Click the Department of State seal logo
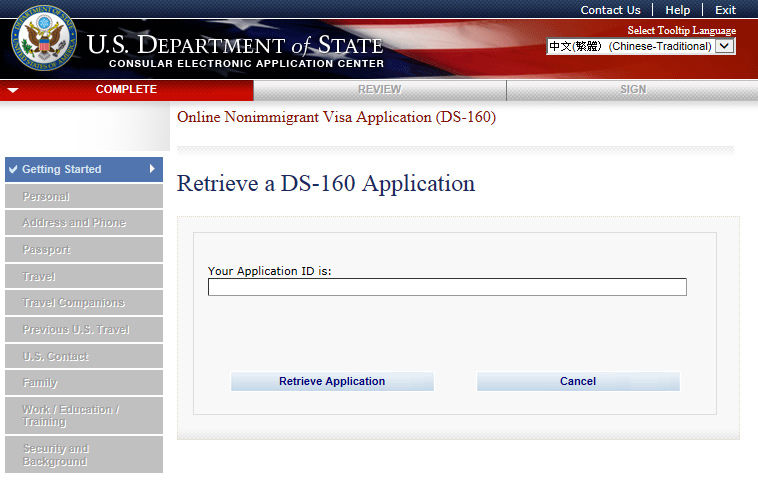The image size is (758, 490). (x=44, y=38)
